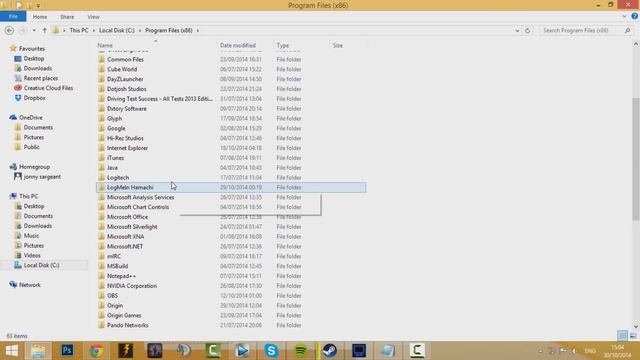This screenshot has width=640, height=360.
Task: Open Skype from the taskbar
Action: click(271, 351)
